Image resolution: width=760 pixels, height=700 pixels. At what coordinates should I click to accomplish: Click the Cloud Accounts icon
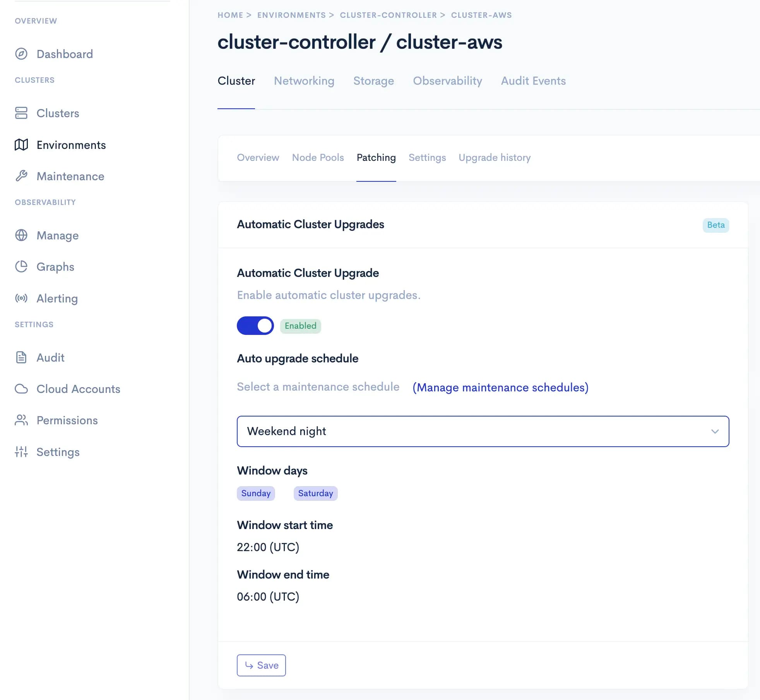coord(21,389)
